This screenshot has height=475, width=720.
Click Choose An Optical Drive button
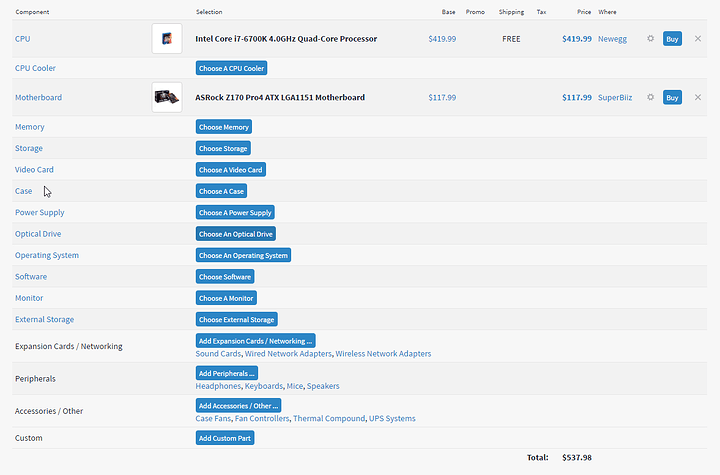[236, 234]
